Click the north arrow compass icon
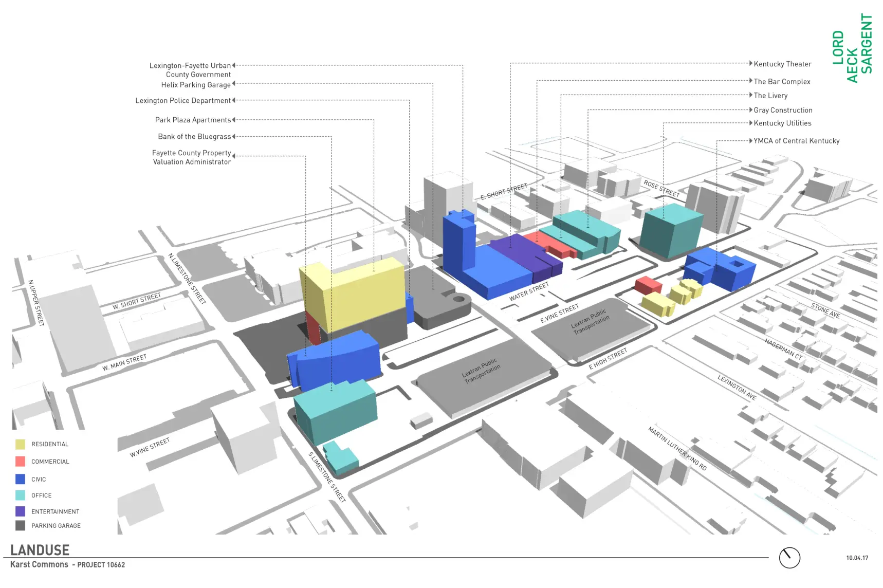This screenshot has width=883, height=588. (789, 558)
